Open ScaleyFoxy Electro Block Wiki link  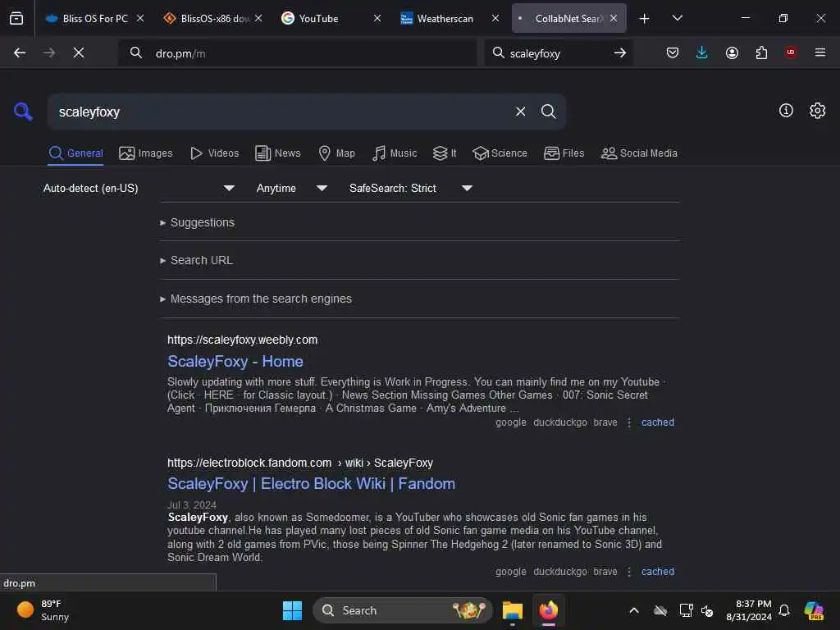311,484
